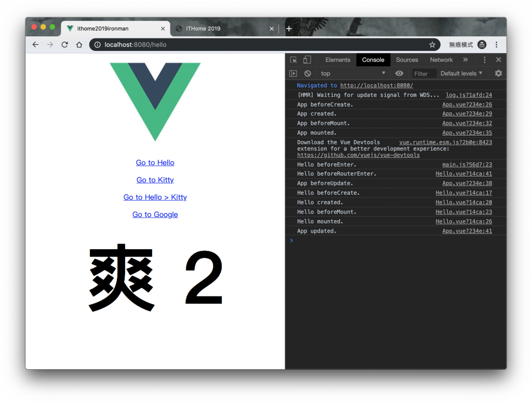
Task: Switch to the ITHome 2019 browser tab
Action: tap(224, 29)
